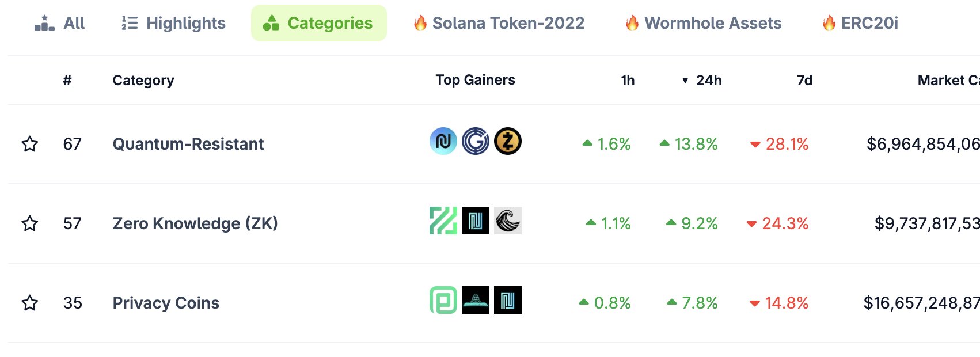Click middle top gainer icon in ZK row
Viewport: 980px width, 357px height.
pos(476,221)
